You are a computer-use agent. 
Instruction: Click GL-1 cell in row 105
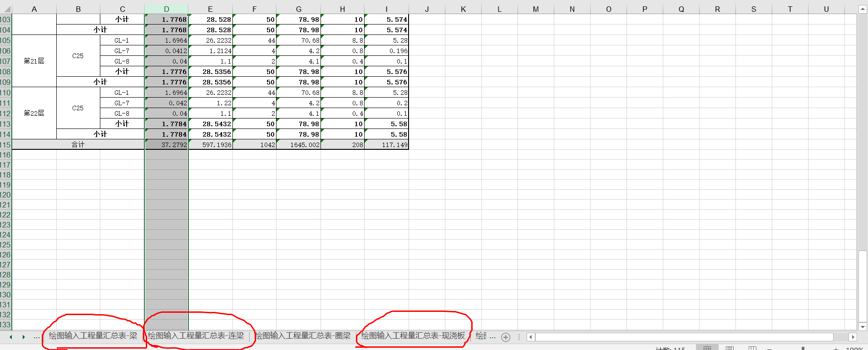122,40
